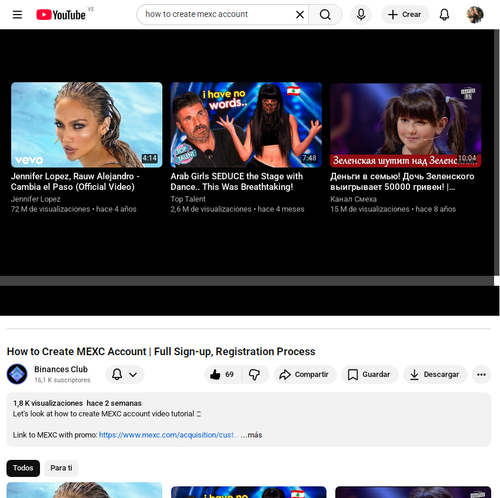Focus the search input field
Screen dimensions: 500x498
[x=218, y=14]
